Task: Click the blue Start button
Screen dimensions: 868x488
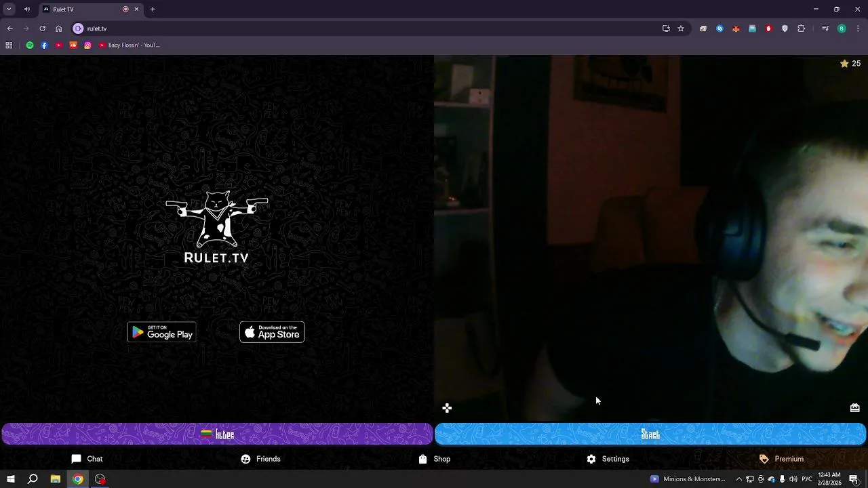Action: [x=650, y=434]
